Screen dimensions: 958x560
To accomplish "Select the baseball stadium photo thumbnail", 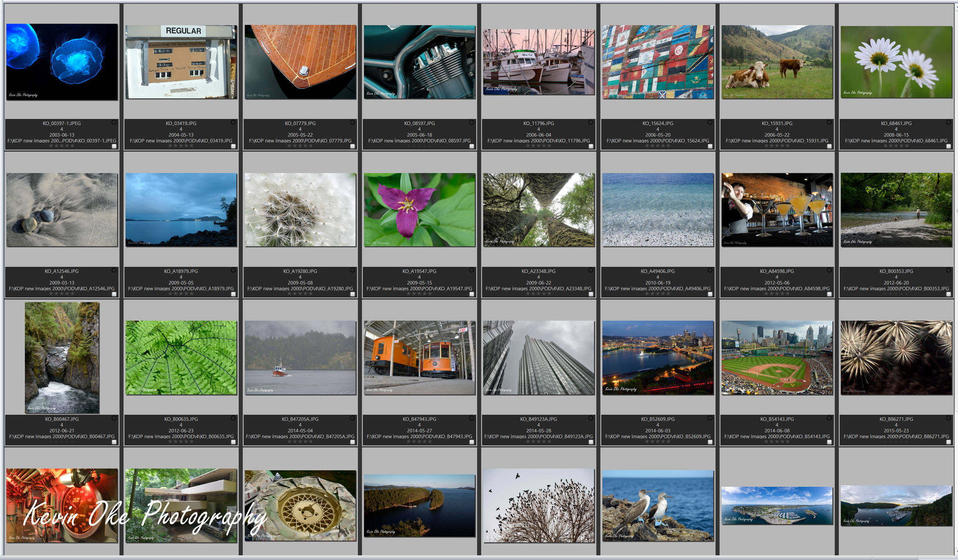I will point(777,358).
